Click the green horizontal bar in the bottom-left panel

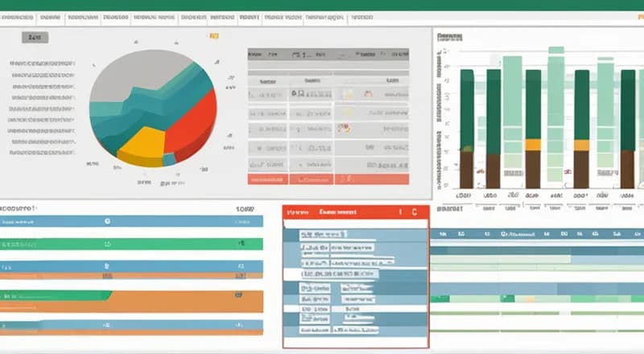(x=131, y=241)
